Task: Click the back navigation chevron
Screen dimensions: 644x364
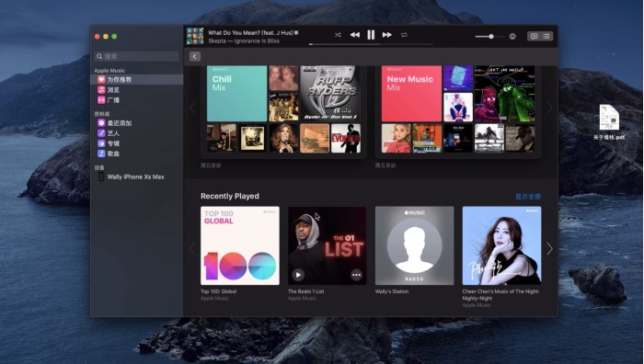Action: pos(195,57)
